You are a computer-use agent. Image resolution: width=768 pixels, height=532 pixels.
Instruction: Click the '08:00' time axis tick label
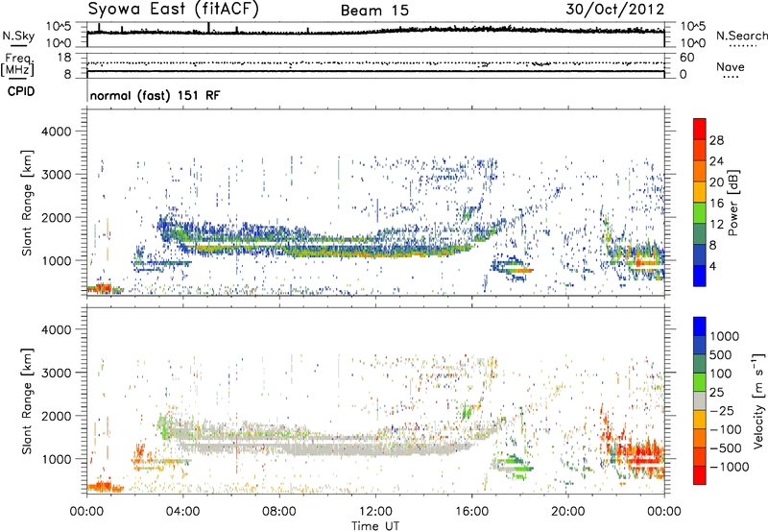coord(279,512)
